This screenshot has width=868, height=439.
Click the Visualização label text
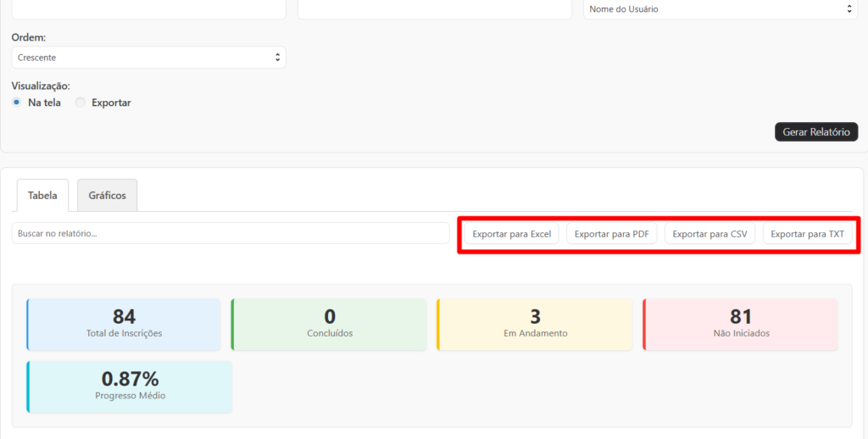[40, 86]
